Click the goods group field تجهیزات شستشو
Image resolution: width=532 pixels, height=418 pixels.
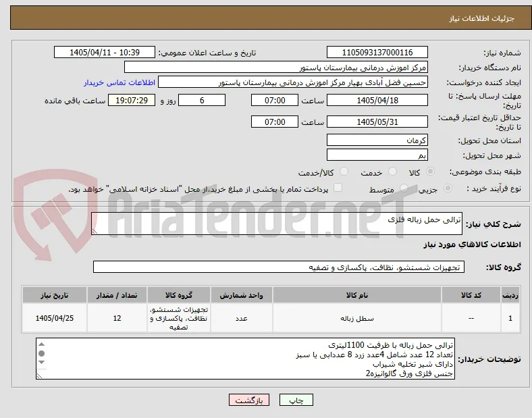point(279,267)
